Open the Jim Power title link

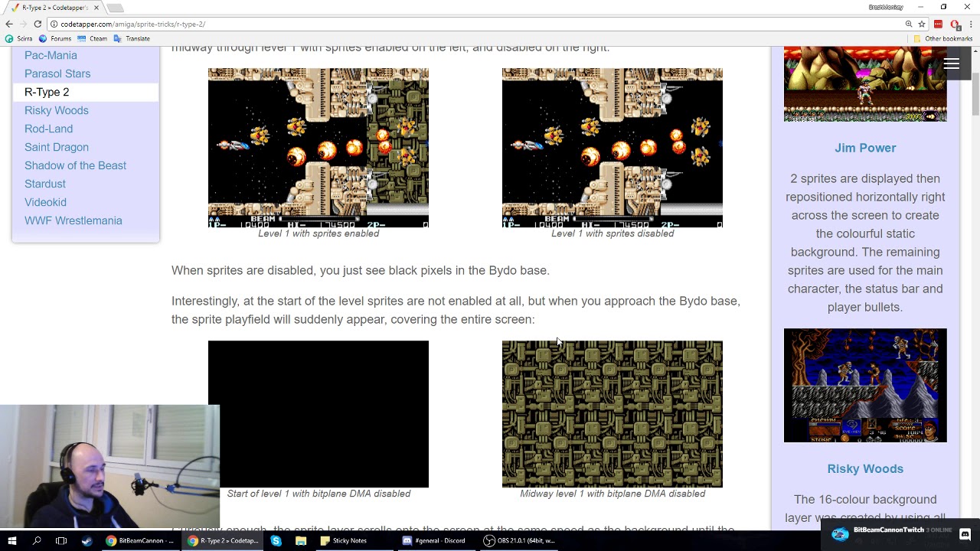pos(865,148)
